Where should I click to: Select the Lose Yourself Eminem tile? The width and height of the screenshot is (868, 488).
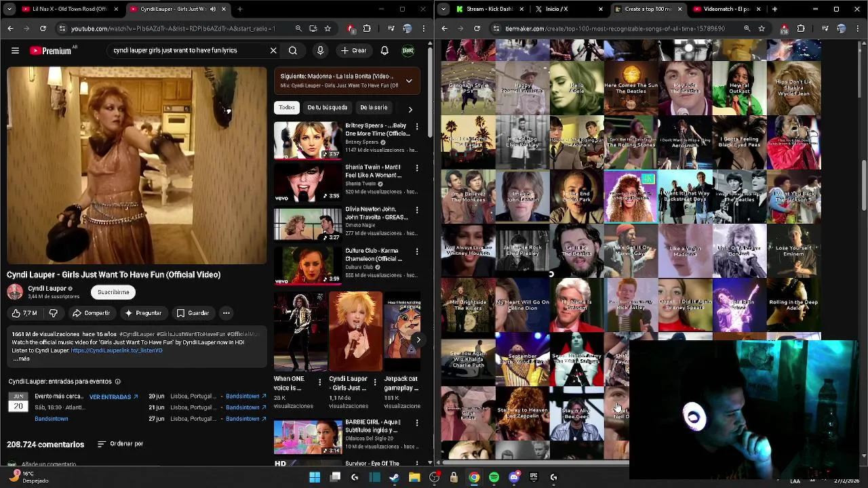pyautogui.click(x=793, y=250)
